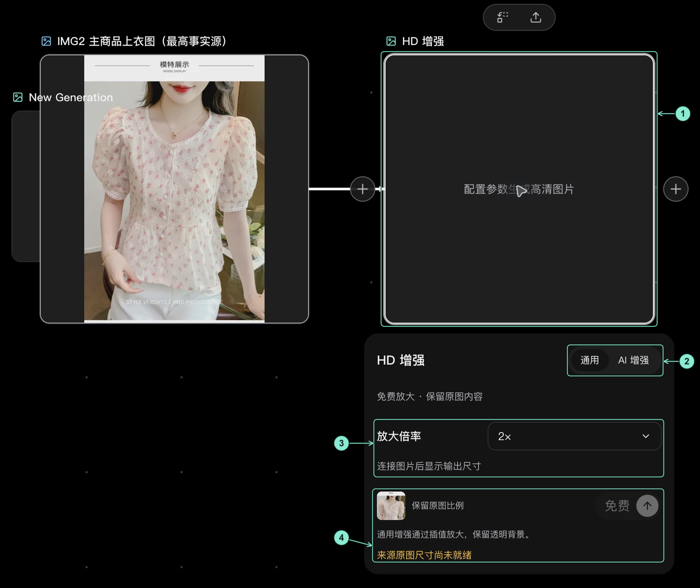Open the 2x 放大倍率 dropdown

pos(574,436)
